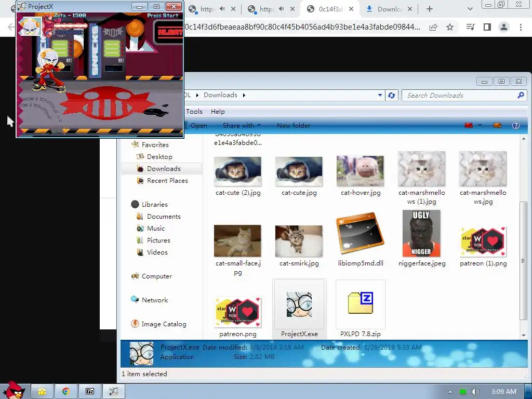Toggle the Chrome side panel icon
Screen dimensions: 532x399
(x=487, y=27)
